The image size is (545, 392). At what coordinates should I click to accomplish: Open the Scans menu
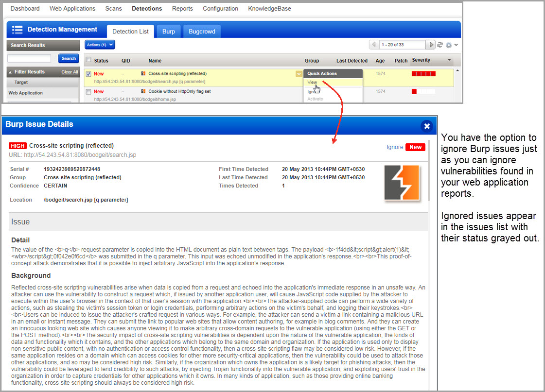tap(114, 9)
